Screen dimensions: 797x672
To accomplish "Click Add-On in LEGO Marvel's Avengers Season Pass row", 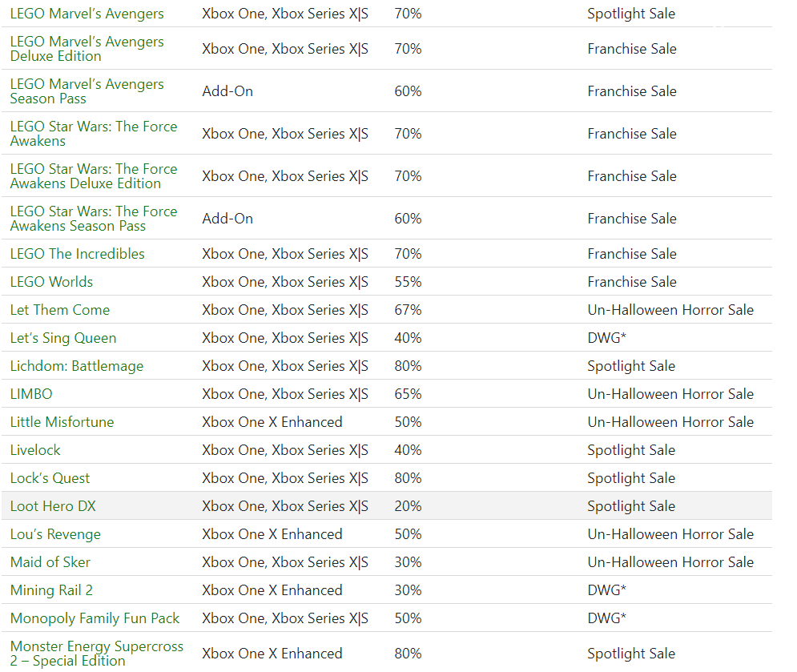I will [x=227, y=91].
